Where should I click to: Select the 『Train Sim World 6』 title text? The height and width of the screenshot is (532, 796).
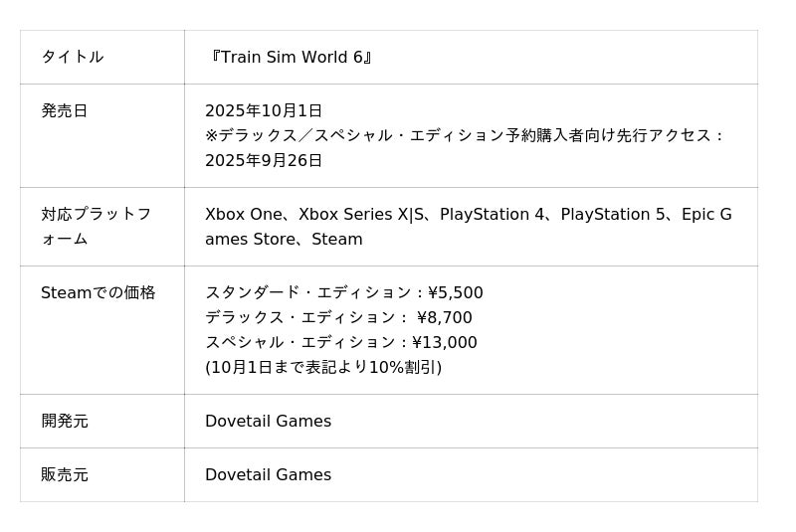291,57
